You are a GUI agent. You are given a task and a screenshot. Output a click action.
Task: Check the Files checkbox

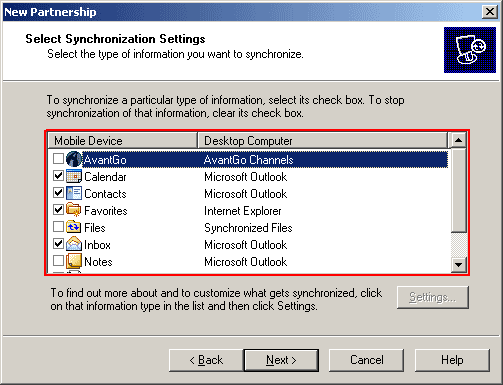click(58, 227)
